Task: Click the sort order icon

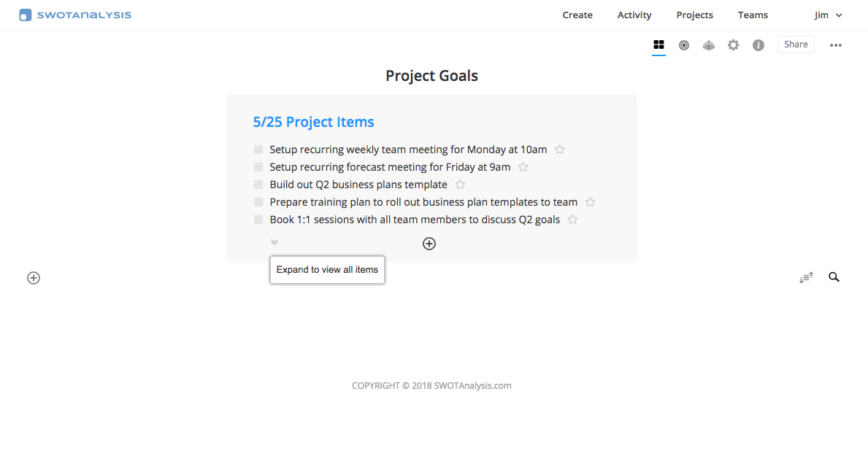Action: 806,277
